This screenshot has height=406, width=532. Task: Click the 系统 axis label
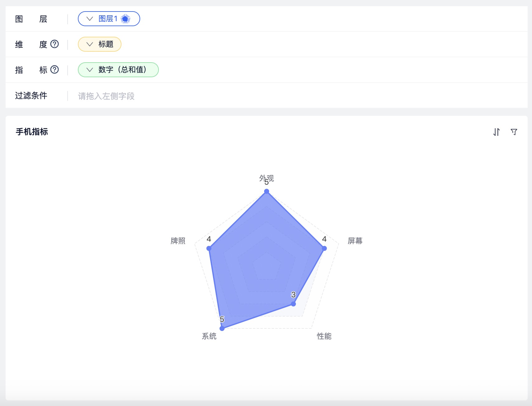pos(209,336)
